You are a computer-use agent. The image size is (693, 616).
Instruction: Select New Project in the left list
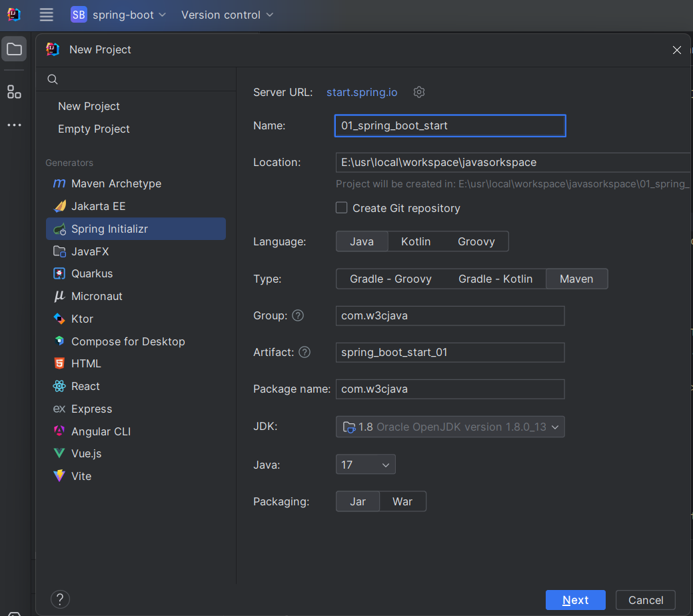point(89,106)
